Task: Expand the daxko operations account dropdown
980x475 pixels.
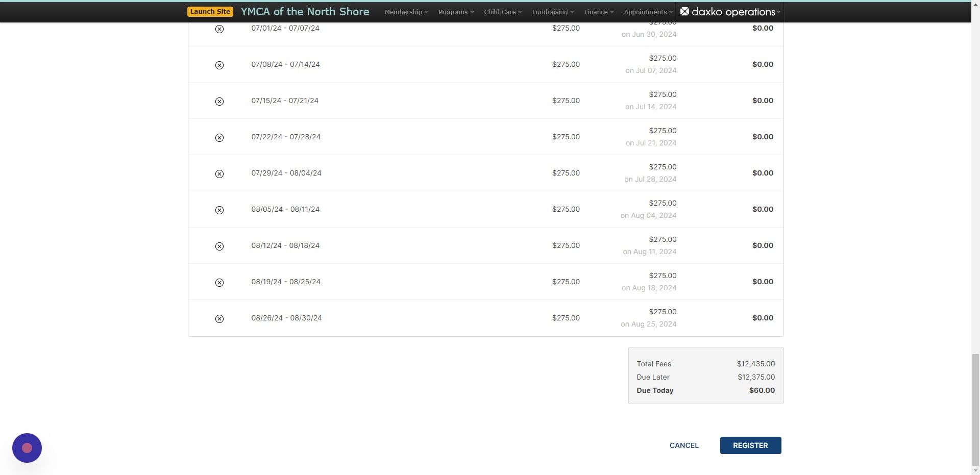Action: (778, 12)
